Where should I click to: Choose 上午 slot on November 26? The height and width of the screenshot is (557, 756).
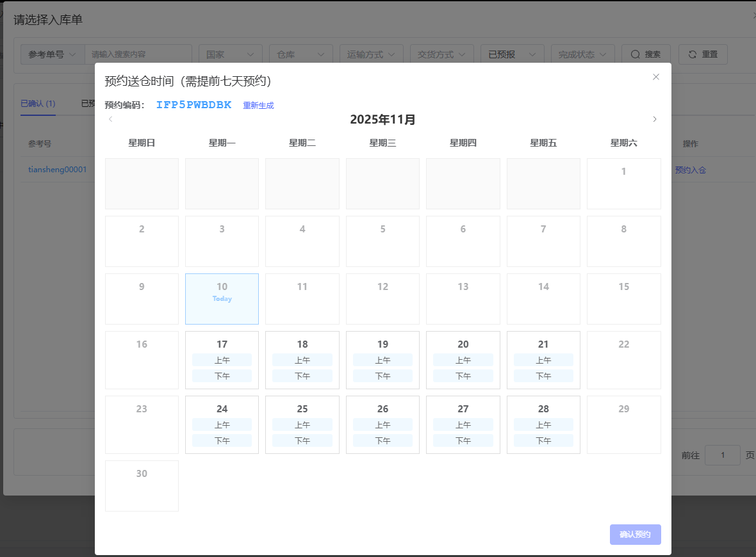382,424
